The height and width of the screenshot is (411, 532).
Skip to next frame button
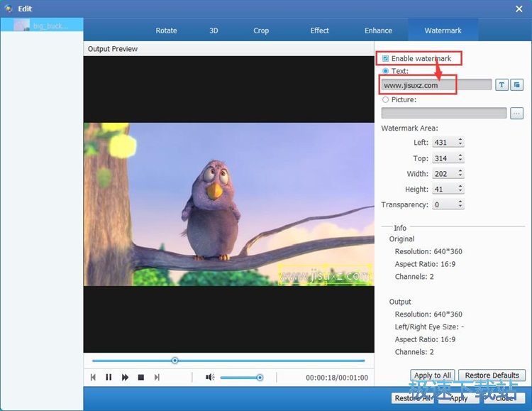[x=157, y=378]
